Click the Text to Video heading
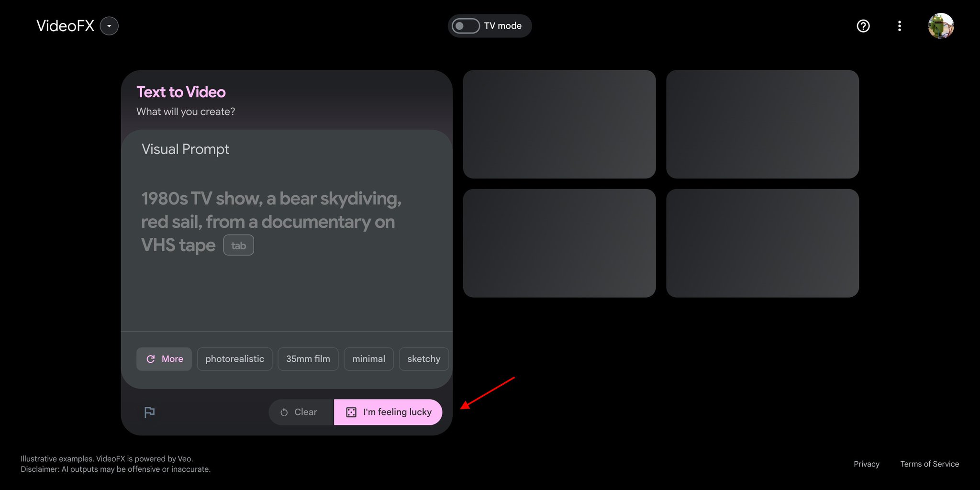This screenshot has width=980, height=490. click(181, 92)
